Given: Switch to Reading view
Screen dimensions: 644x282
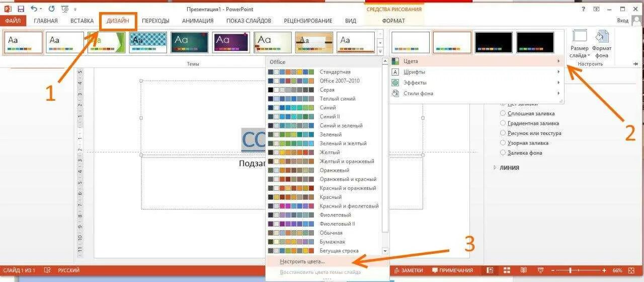Looking at the screenshot, I should [524, 270].
